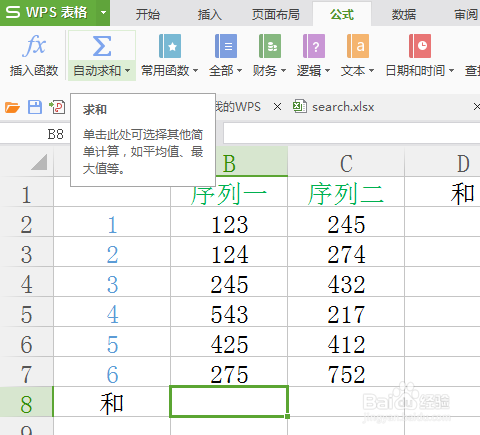Click the save floppy disk icon
This screenshot has height=435, width=480.
click(35, 107)
